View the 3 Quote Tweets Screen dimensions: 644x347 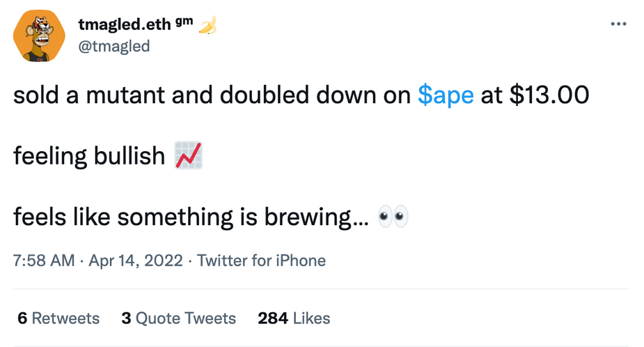click(178, 318)
